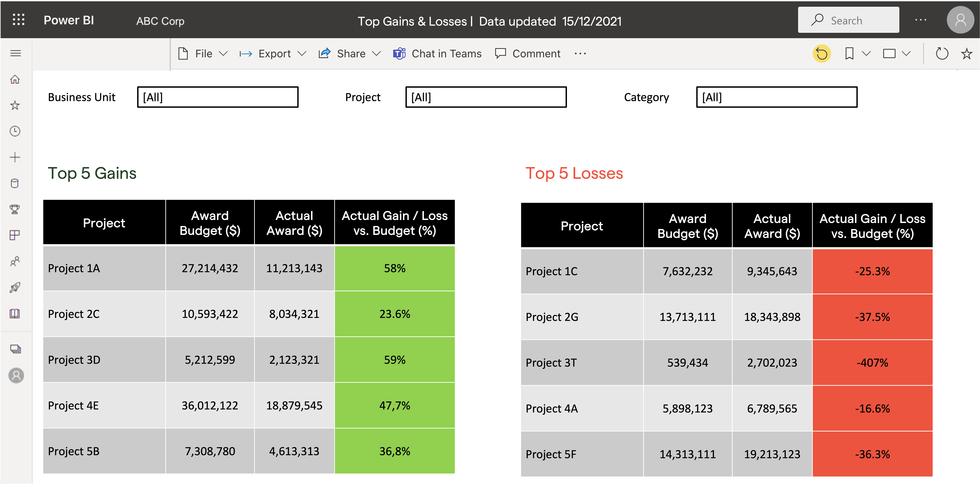The image size is (980, 484).
Task: Click the Project 1C row label
Action: (x=552, y=271)
